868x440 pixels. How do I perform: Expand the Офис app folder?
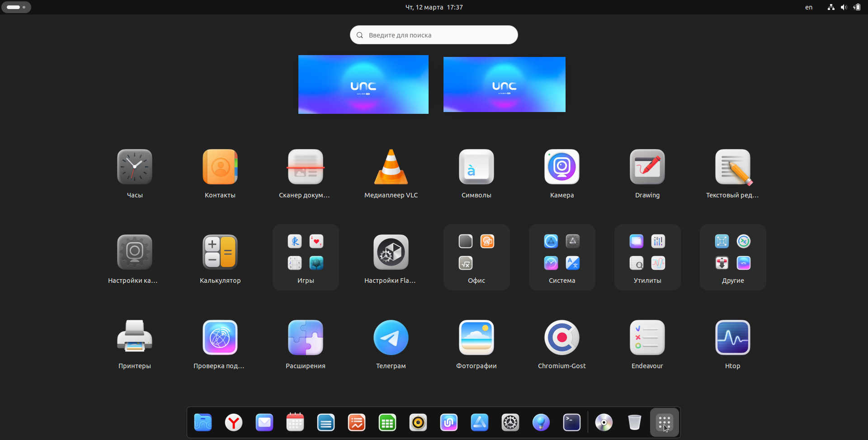point(476,257)
